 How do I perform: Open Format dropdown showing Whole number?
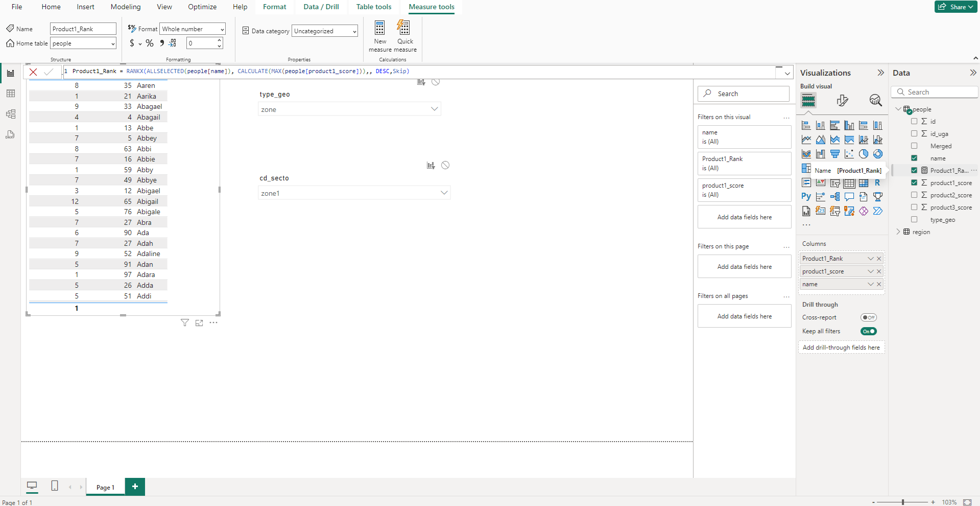point(193,29)
